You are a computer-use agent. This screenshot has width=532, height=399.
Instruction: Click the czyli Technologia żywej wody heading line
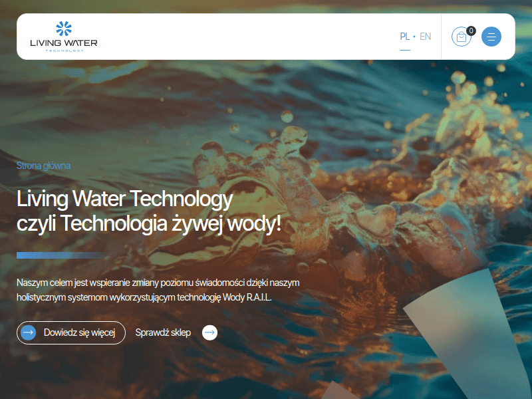pos(148,223)
